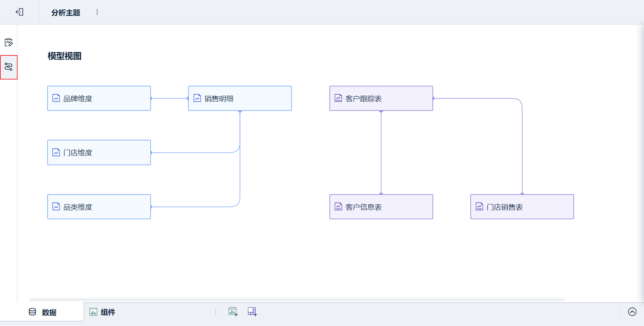Click the icon inside 客户跟踪表 node

338,98
